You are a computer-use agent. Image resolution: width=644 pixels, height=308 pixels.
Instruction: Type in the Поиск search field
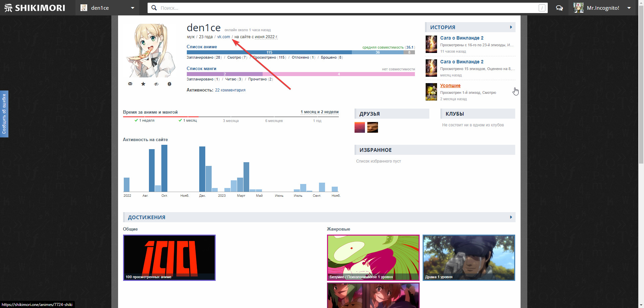click(345, 8)
